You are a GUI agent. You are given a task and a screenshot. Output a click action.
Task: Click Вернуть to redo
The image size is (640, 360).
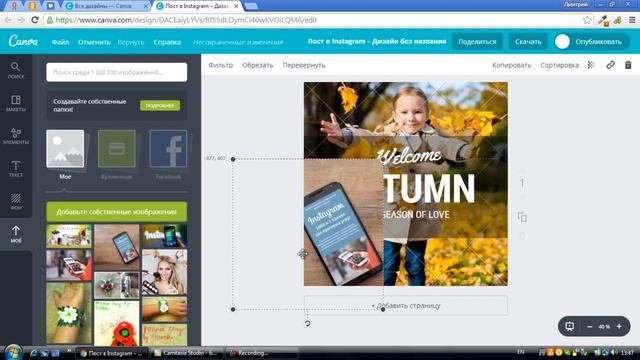131,42
